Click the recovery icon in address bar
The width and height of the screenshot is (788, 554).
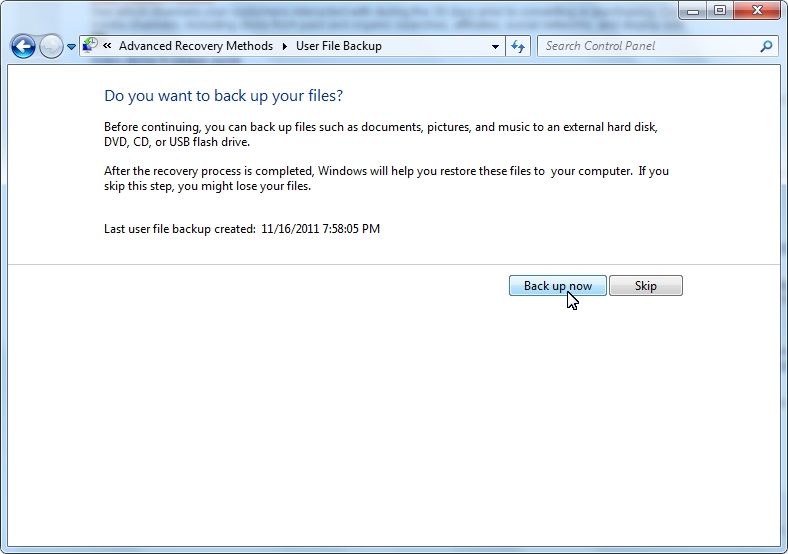pyautogui.click(x=90, y=46)
